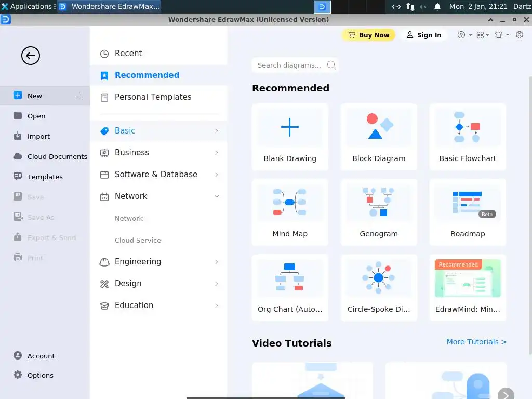Select the Network sub-item under Network
Image resolution: width=532 pixels, height=399 pixels.
pyautogui.click(x=129, y=219)
